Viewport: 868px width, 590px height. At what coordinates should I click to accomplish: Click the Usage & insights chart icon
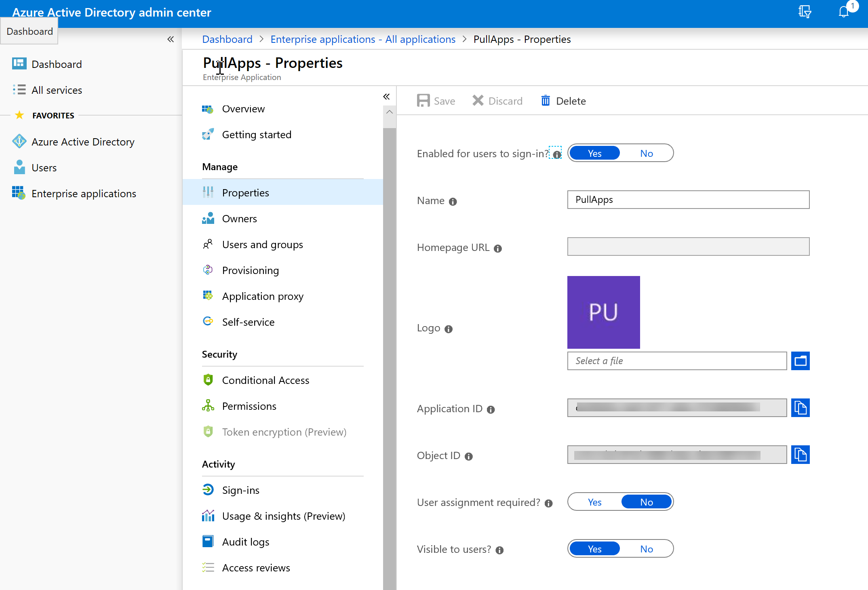coord(208,516)
